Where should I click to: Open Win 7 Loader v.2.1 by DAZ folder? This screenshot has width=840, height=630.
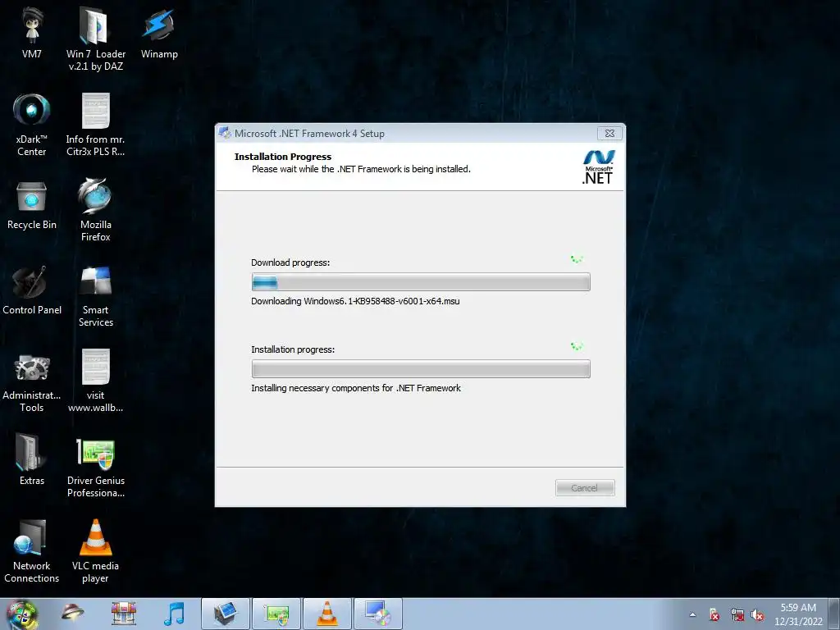(95, 39)
